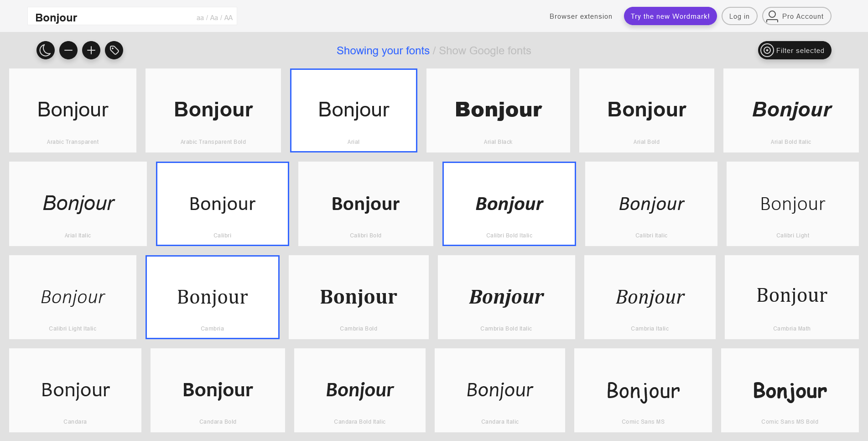868x441 pixels.
Task: Select the Cambria Math font card
Action: pos(792,297)
